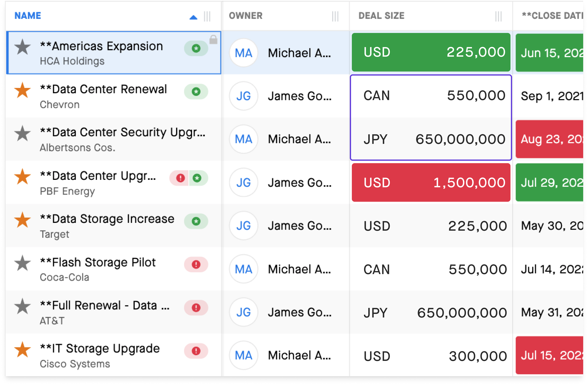Click the Name column drag handle
Image resolution: width=588 pixels, height=385 pixels.
(x=207, y=16)
